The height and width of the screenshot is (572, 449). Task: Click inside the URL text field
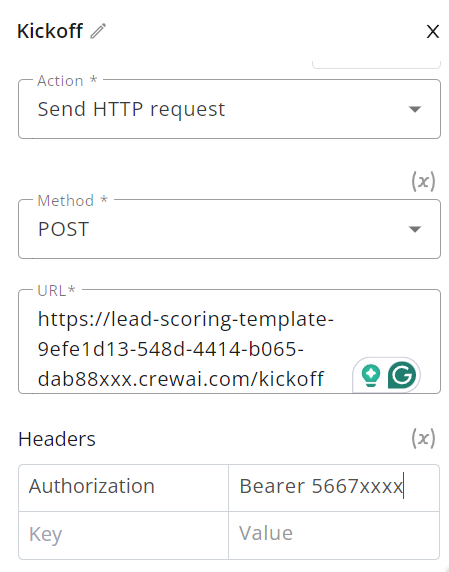229,341
